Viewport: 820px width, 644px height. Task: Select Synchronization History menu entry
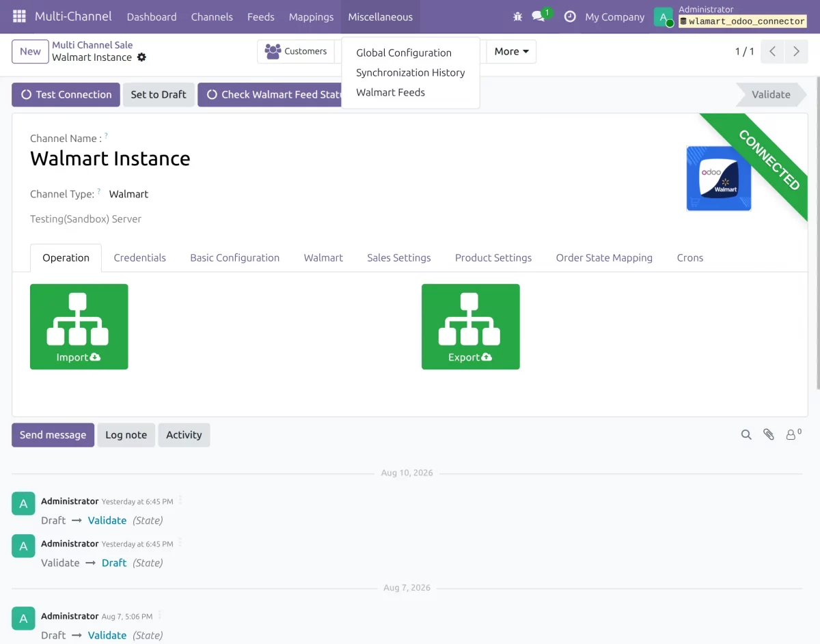pyautogui.click(x=411, y=72)
